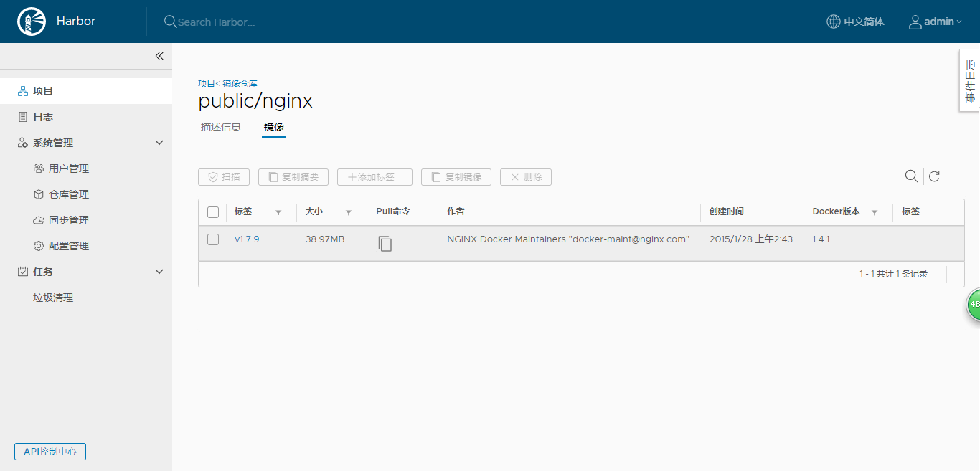Click the 日志 logs icon in sidebar
Image resolution: width=980 pixels, height=471 pixels.
click(22, 117)
